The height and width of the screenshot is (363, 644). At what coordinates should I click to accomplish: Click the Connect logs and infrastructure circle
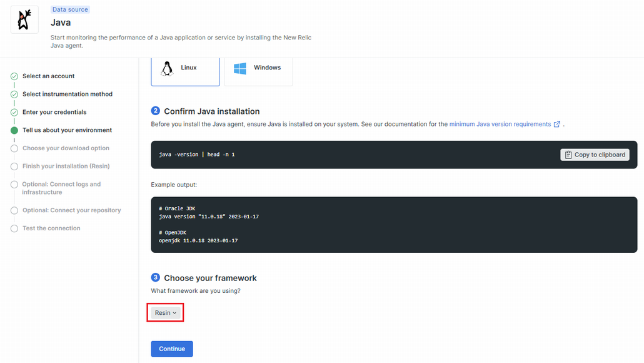tap(14, 185)
